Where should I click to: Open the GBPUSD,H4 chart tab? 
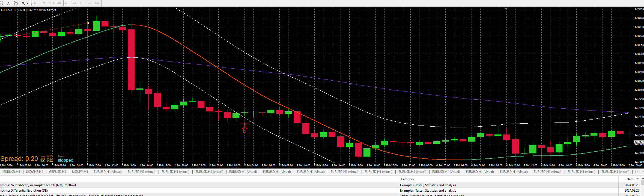[58, 172]
